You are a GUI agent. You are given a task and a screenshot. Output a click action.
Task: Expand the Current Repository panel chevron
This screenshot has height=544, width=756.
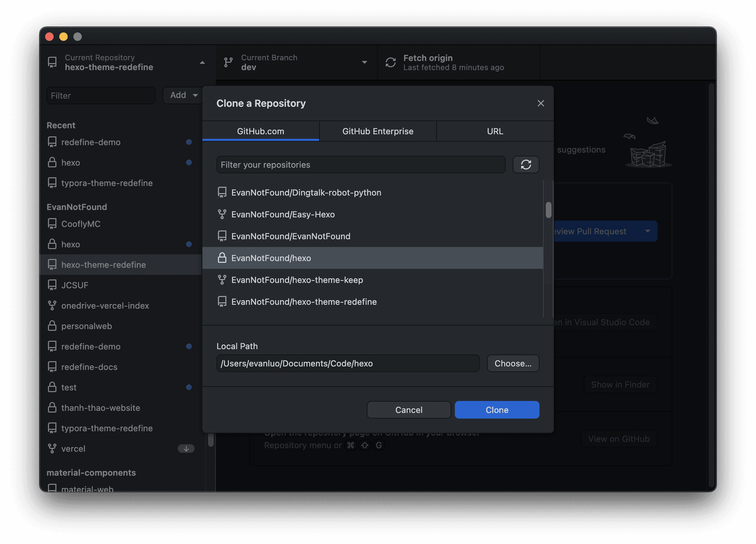[202, 62]
